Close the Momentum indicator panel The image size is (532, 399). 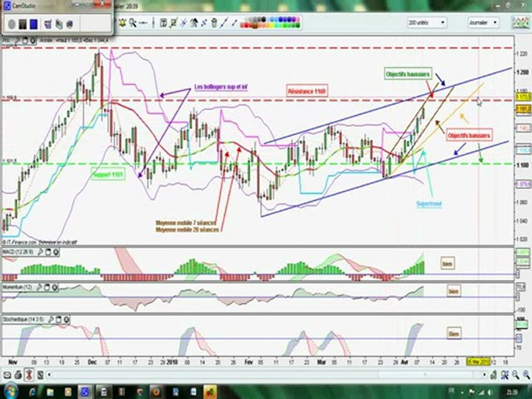click(54, 288)
